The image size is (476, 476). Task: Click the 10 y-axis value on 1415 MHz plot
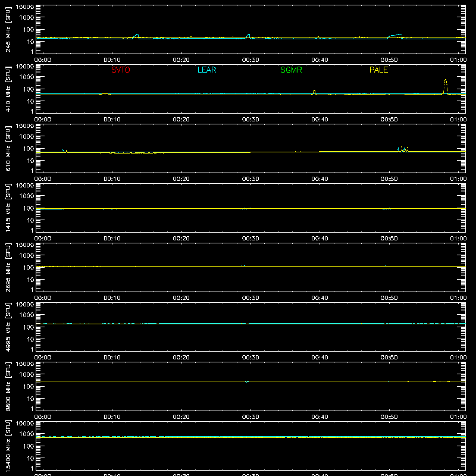(30, 220)
